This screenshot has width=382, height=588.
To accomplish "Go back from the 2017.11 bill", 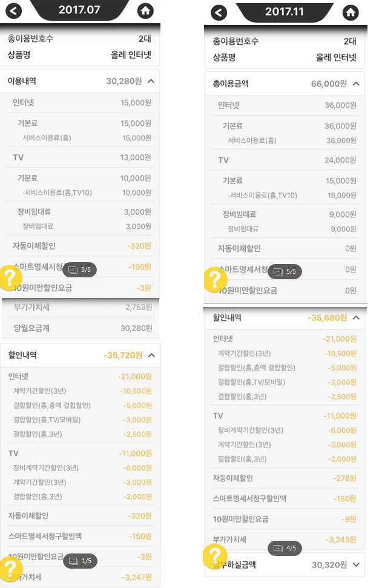I will pos(219,13).
